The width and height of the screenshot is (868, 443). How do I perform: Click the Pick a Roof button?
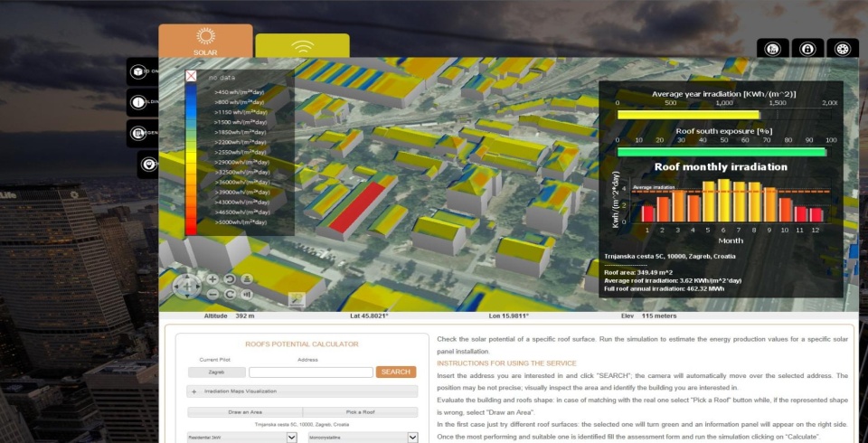[360, 411]
